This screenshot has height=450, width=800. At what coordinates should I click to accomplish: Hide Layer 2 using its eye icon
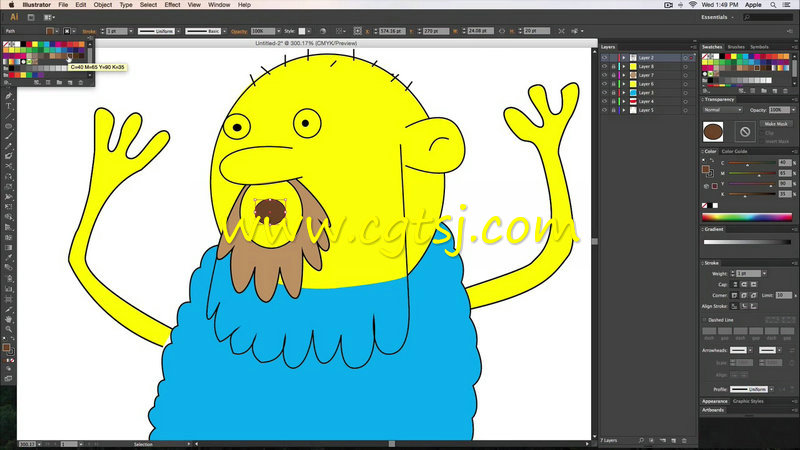605,58
